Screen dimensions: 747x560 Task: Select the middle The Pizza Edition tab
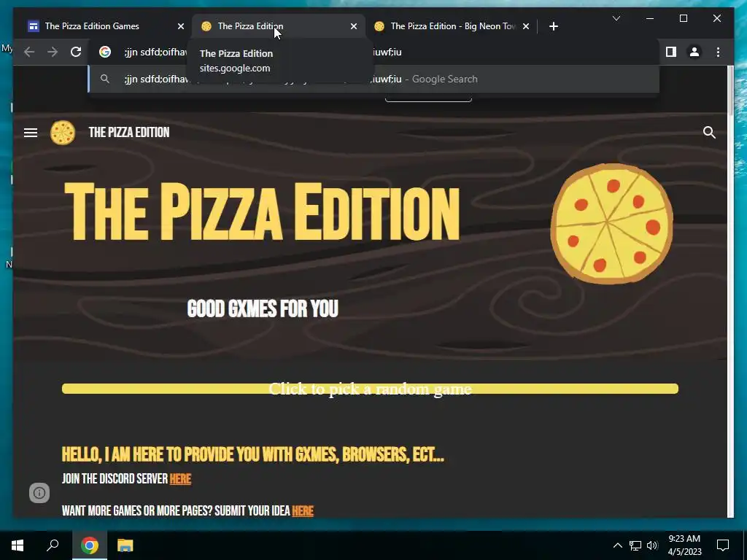[x=279, y=26]
